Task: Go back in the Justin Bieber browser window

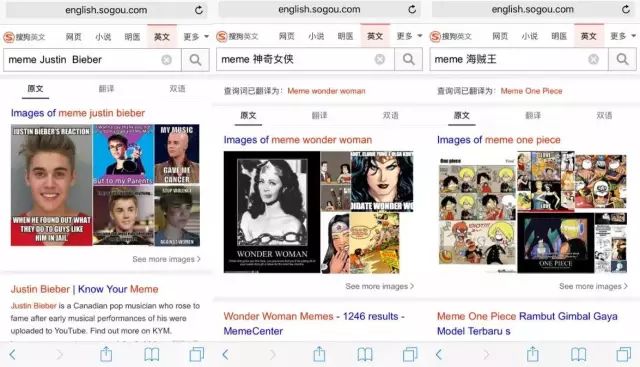Action: 12,354
